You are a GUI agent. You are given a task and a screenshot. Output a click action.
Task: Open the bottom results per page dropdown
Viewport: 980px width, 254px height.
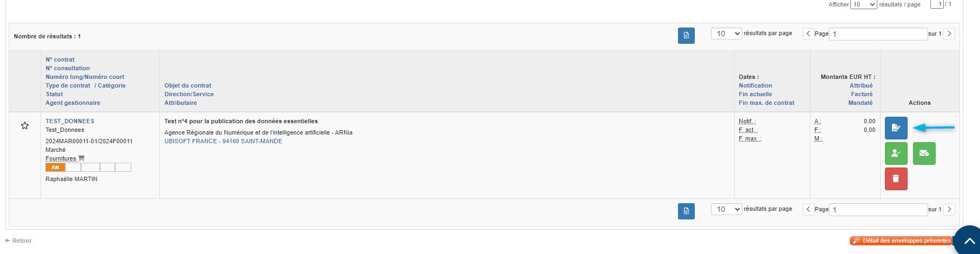coord(727,209)
